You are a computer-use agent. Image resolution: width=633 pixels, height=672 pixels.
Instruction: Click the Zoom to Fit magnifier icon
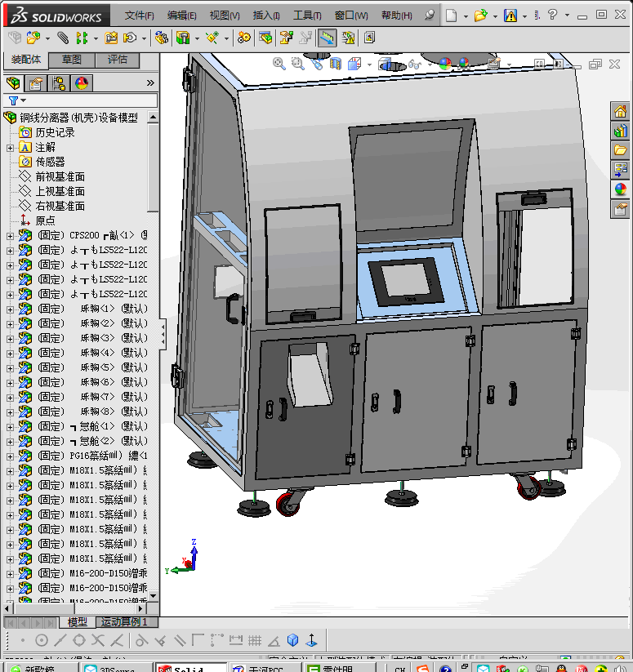279,63
